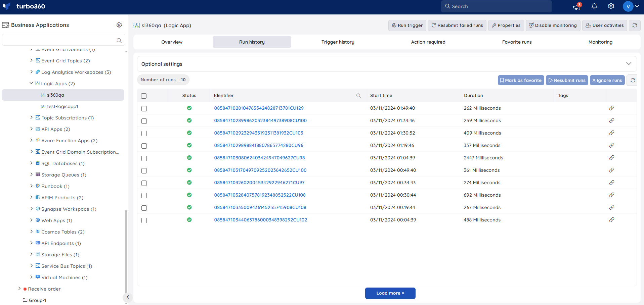Open the Favorite runs tab
Screen dimensions: 644x305
tap(517, 42)
